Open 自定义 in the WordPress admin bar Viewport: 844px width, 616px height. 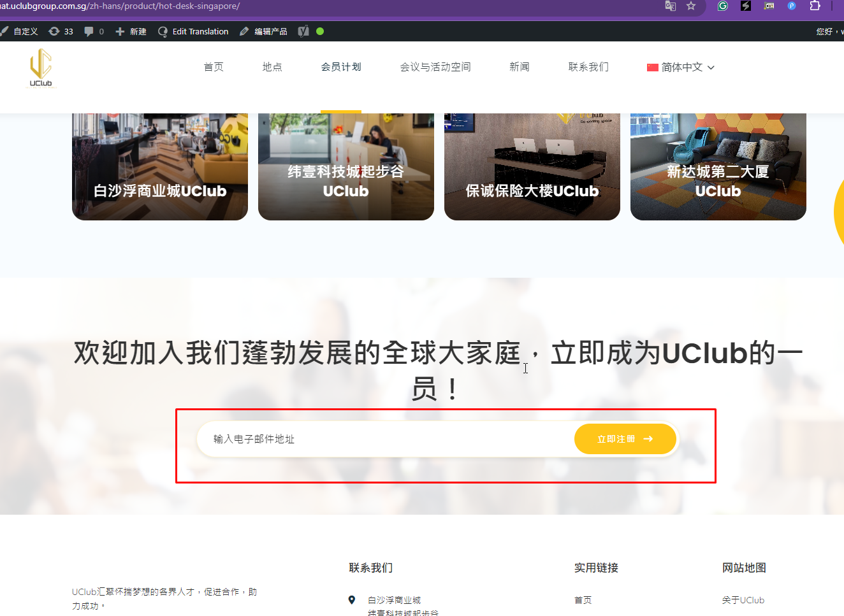(x=20, y=31)
